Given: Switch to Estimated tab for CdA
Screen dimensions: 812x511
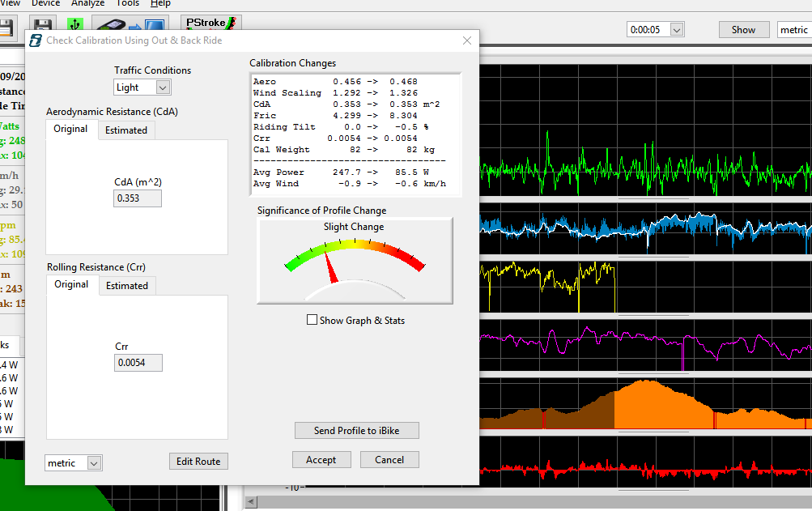Looking at the screenshot, I should [126, 130].
